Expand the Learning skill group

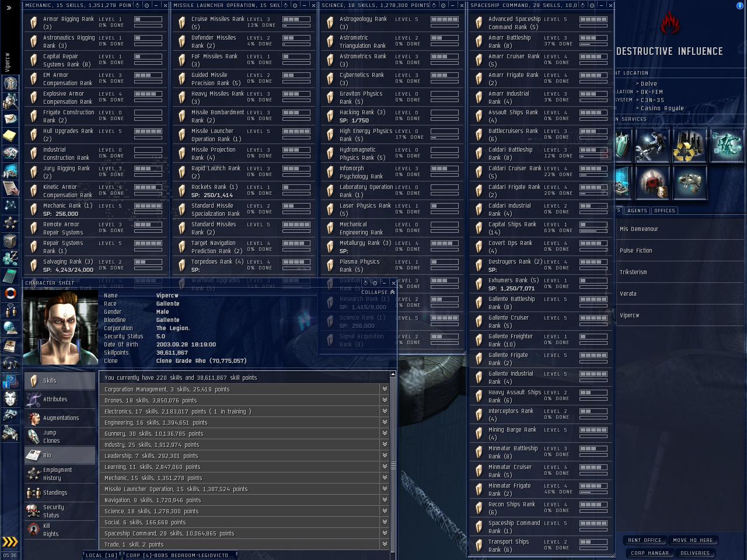point(385,467)
